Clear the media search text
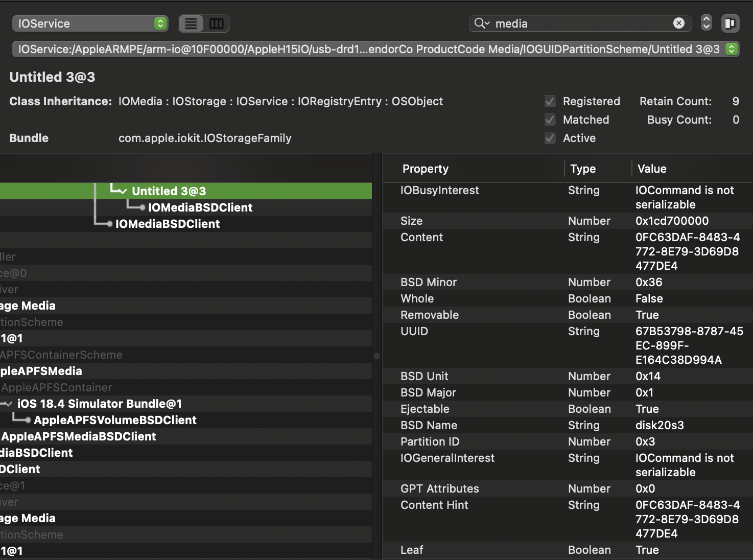This screenshot has height=560, width=753. click(678, 23)
